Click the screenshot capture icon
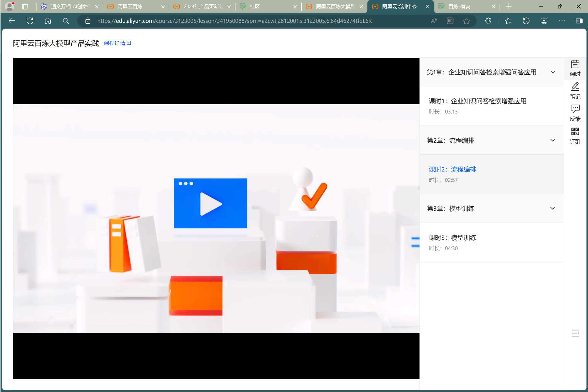This screenshot has height=392, width=588. tap(544, 21)
